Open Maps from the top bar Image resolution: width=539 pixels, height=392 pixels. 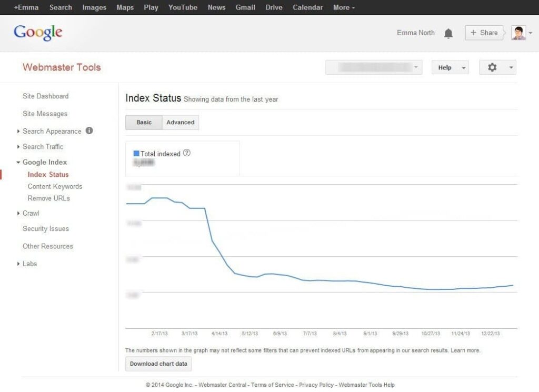[125, 7]
